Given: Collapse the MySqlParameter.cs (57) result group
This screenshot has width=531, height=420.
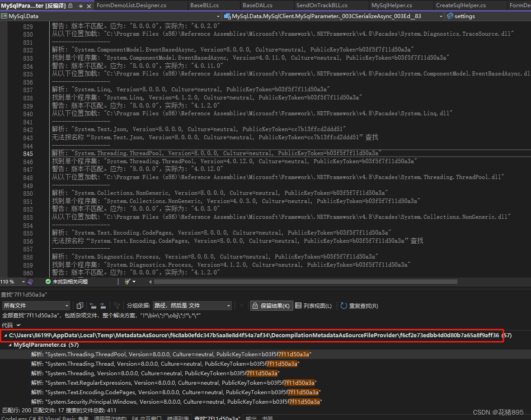Looking at the screenshot, I should coord(9,344).
